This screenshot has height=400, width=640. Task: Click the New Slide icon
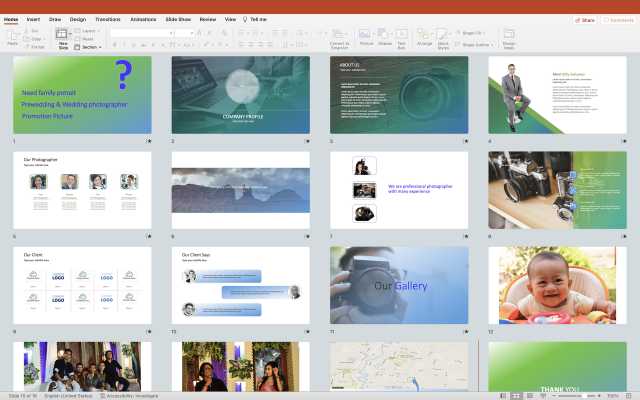coord(63,36)
